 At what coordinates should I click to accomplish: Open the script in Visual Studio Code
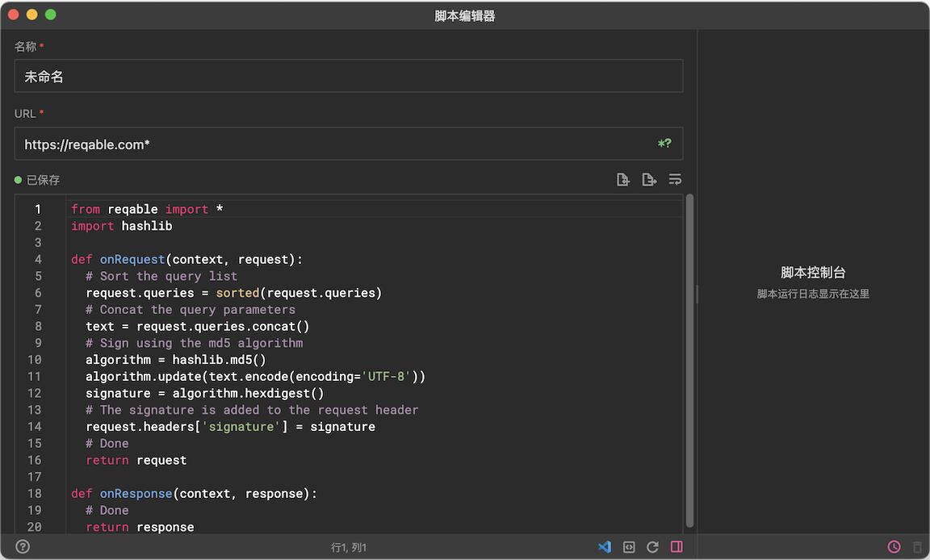click(604, 547)
